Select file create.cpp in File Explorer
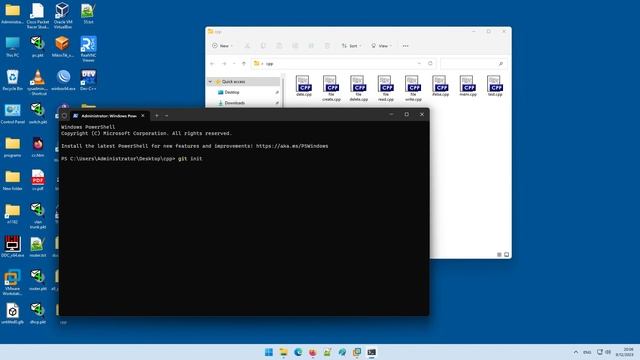The height and width of the screenshot is (360, 640). tap(331, 88)
